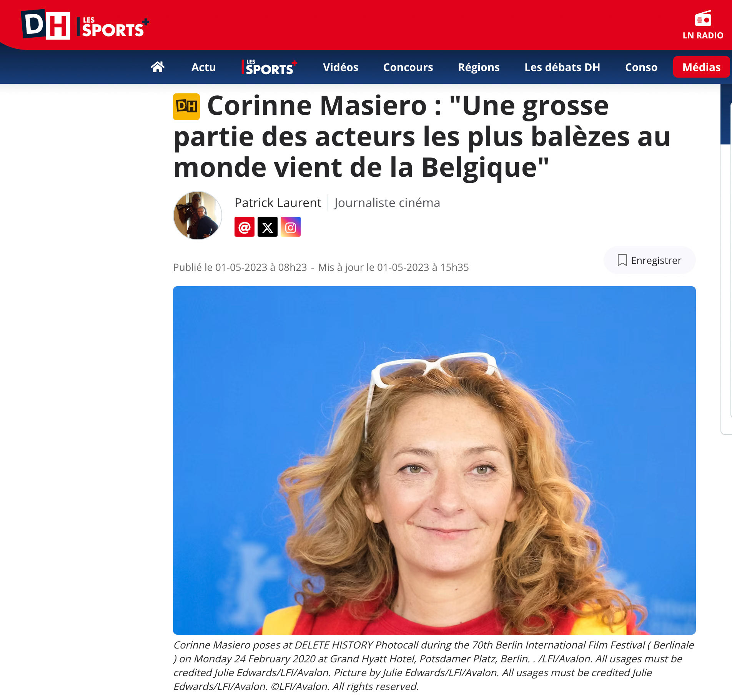Viewport: 732px width, 700px height.
Task: Open Les débats DH section
Action: (x=562, y=67)
